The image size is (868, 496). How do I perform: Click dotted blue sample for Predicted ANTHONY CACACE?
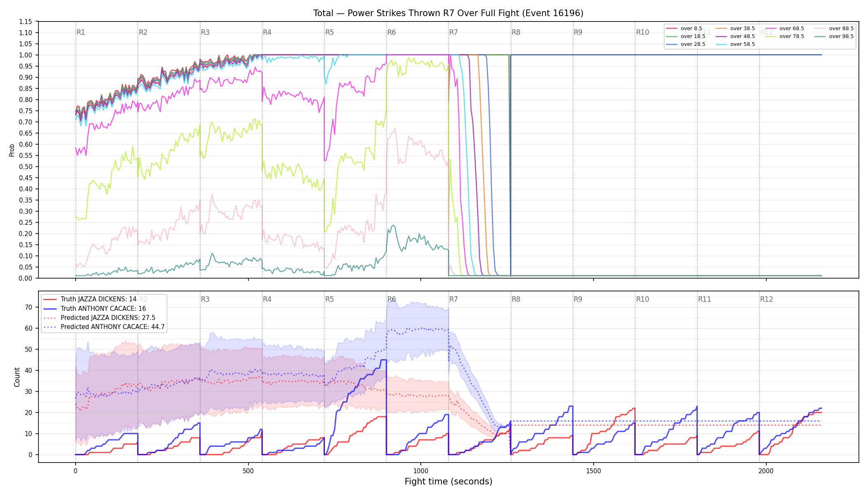point(50,327)
